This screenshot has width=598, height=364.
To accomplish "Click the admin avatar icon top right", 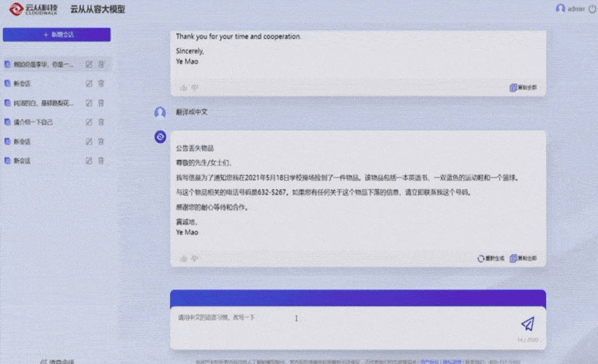I will point(560,8).
